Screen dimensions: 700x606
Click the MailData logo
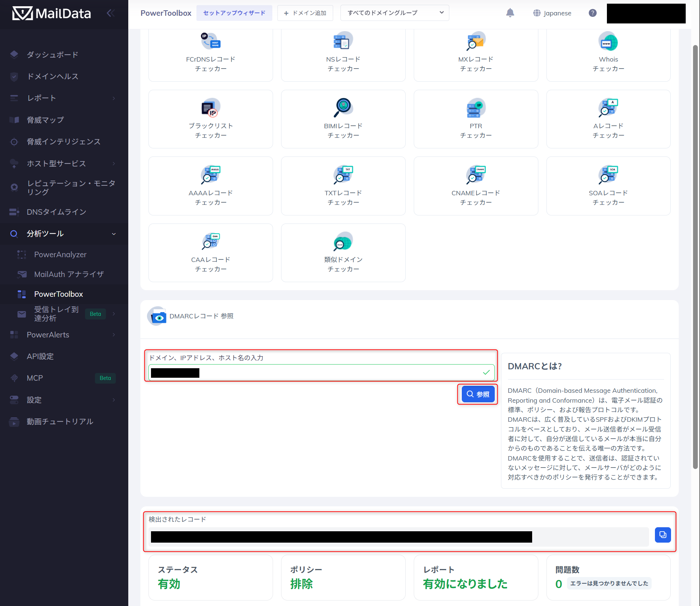pos(51,14)
